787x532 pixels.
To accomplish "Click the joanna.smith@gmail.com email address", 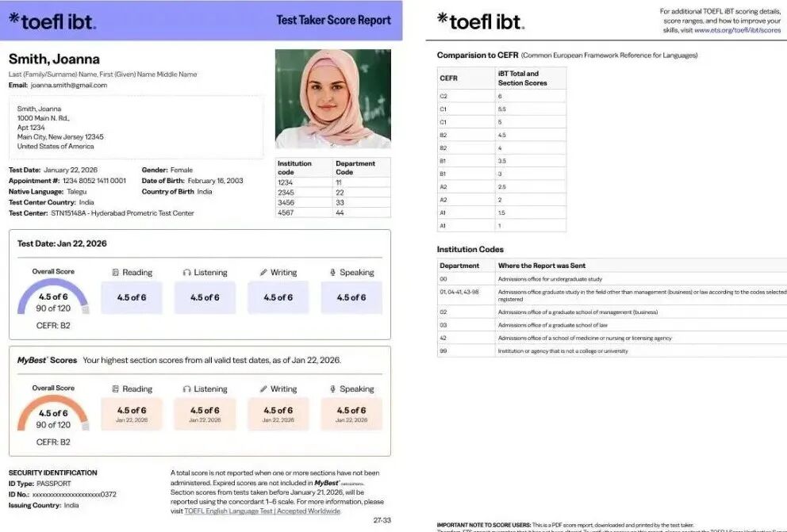I will (x=69, y=86).
